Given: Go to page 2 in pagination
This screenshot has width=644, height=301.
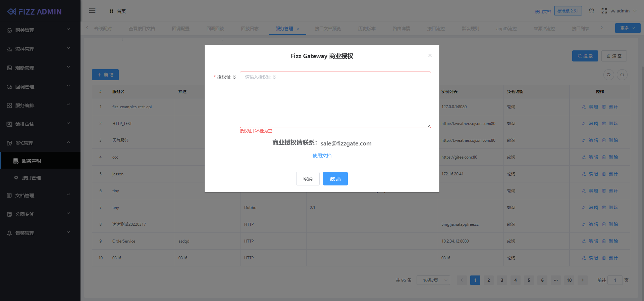Looking at the screenshot, I should [x=489, y=280].
